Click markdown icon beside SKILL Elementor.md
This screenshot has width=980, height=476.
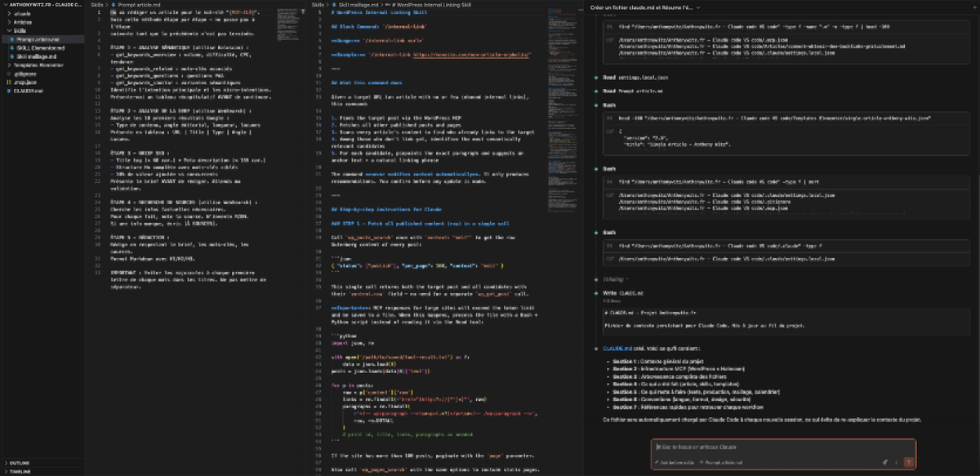pyautogui.click(x=11, y=47)
